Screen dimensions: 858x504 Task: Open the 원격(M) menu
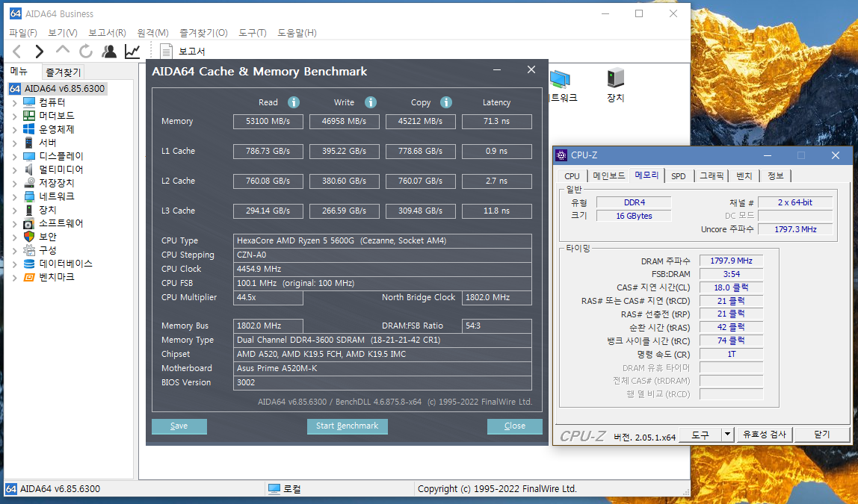152,33
